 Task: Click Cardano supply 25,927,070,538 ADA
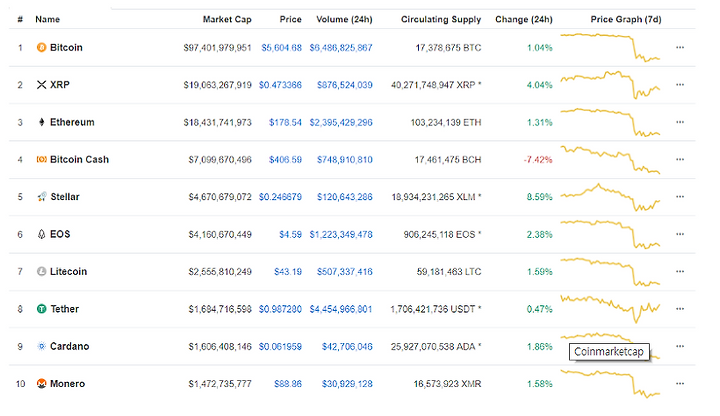tap(436, 347)
